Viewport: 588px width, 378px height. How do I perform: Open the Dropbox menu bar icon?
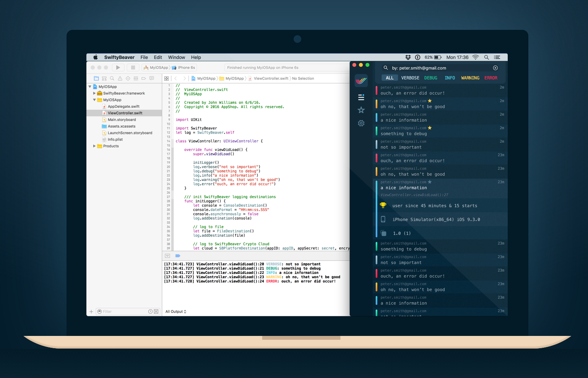[408, 57]
